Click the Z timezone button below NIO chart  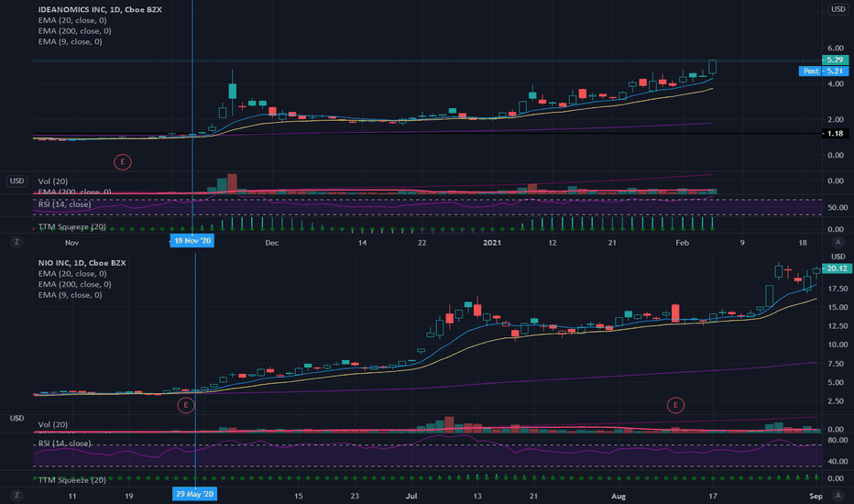pyautogui.click(x=16, y=495)
